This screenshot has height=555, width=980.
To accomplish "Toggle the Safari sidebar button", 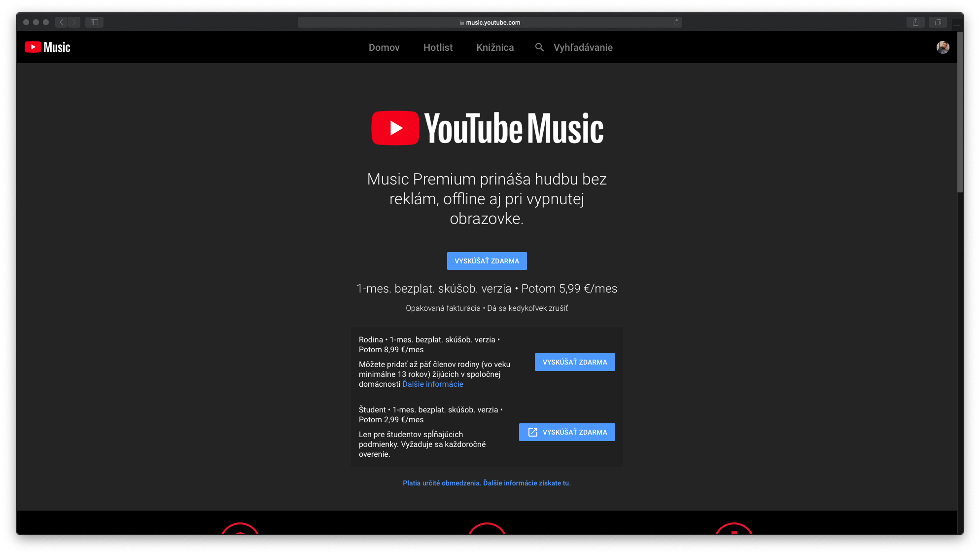I will pyautogui.click(x=94, y=22).
